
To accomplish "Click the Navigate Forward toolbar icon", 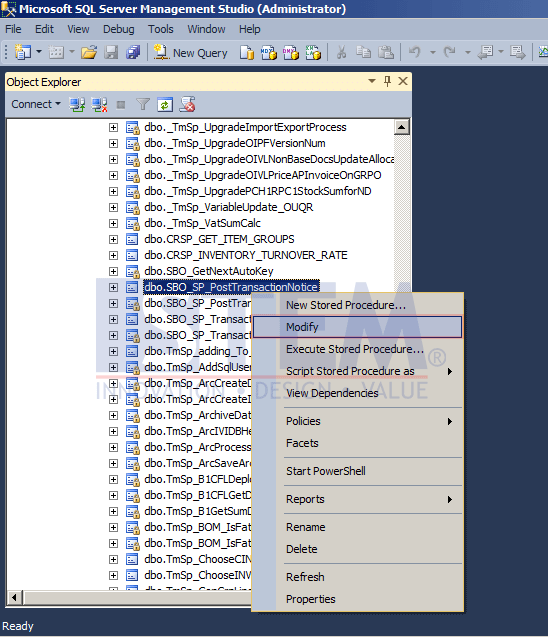I will 518,52.
